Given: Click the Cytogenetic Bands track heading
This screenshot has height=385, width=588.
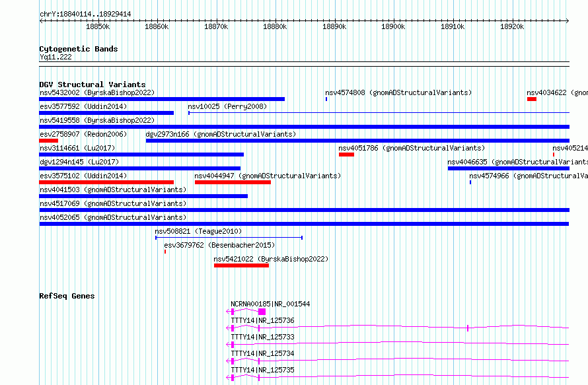Looking at the screenshot, I should pos(79,49).
